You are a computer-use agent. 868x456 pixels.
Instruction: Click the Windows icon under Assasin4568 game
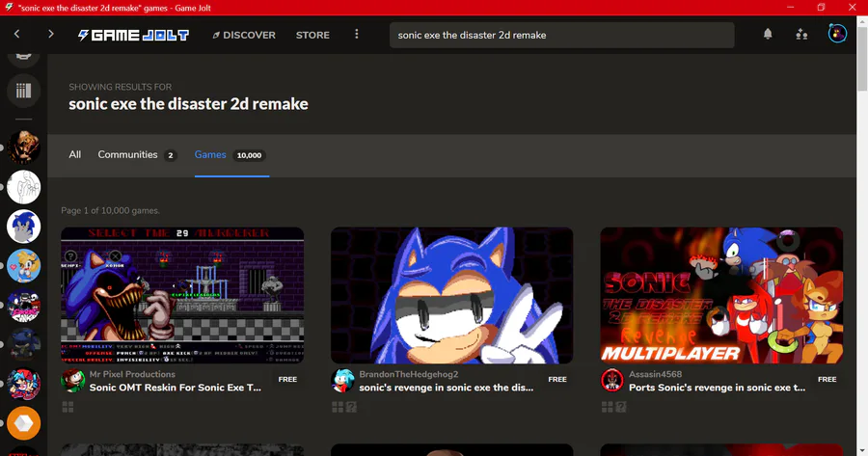click(607, 407)
